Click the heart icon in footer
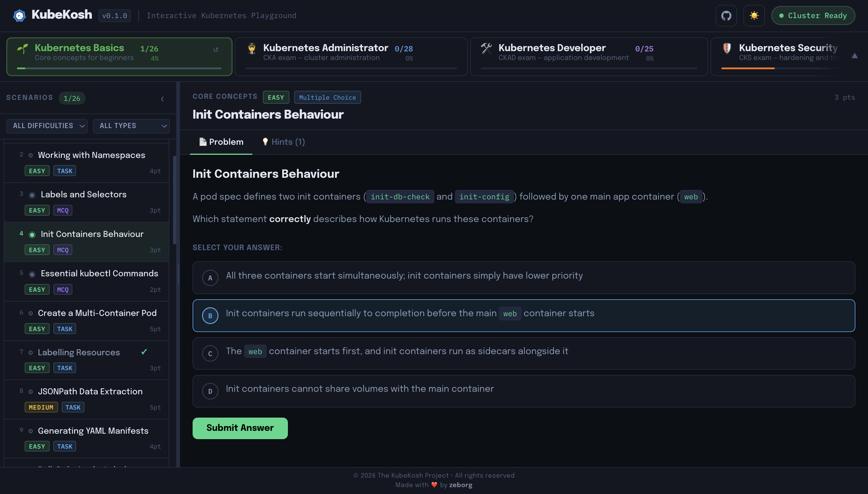 434,485
